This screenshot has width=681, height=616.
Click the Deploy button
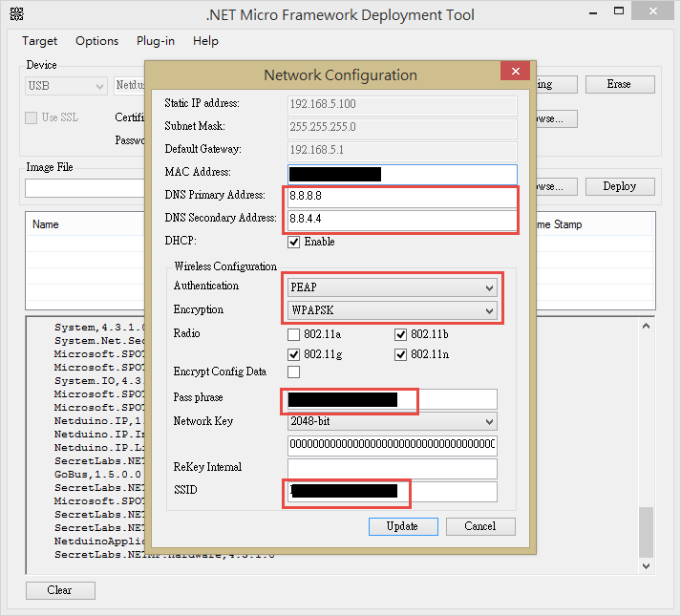coord(620,186)
